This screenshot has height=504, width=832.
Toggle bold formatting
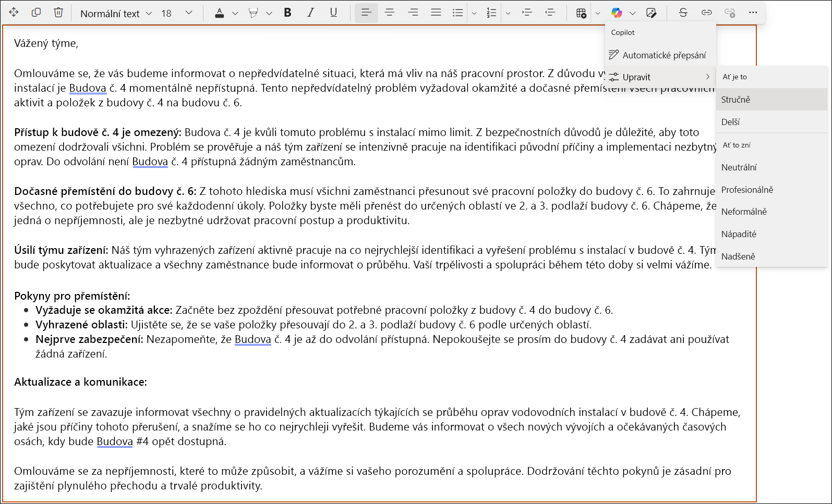point(287,13)
